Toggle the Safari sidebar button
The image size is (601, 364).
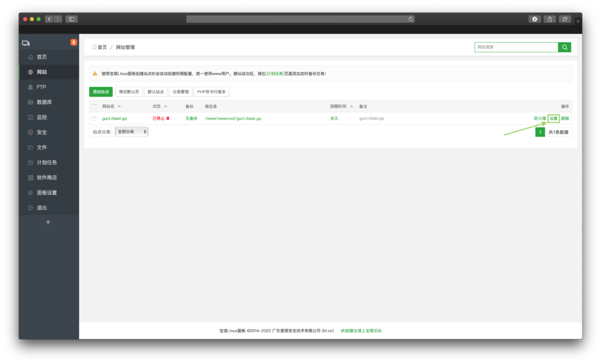pyautogui.click(x=72, y=19)
